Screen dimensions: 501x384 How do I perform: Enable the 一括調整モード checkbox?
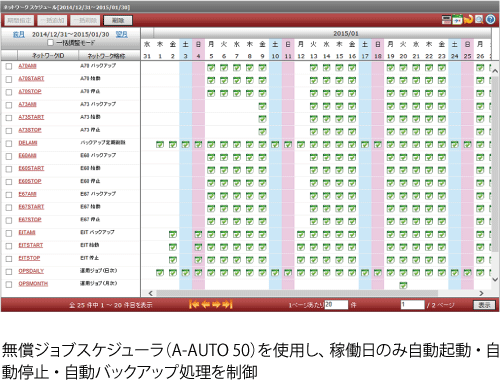[50, 43]
